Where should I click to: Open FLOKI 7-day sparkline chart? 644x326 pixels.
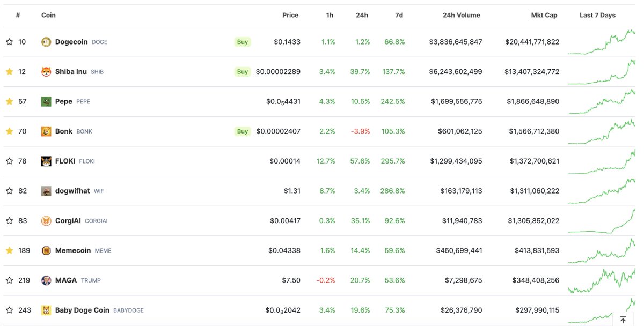point(602,161)
